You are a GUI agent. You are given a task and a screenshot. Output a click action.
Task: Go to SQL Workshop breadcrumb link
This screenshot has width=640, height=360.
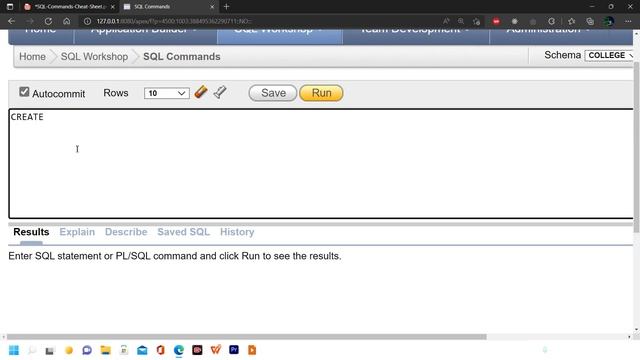94,56
